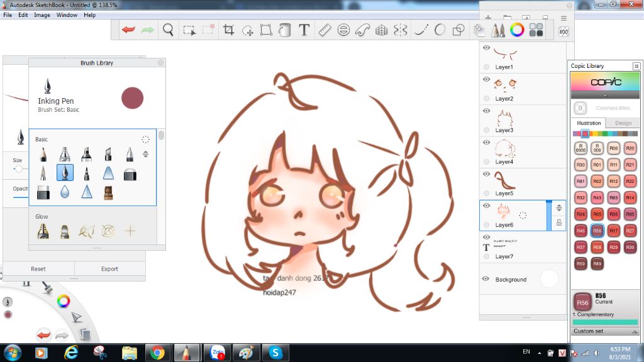The image size is (644, 362).
Task: Pick the Quick Transform tool
Action: pyautogui.click(x=248, y=30)
